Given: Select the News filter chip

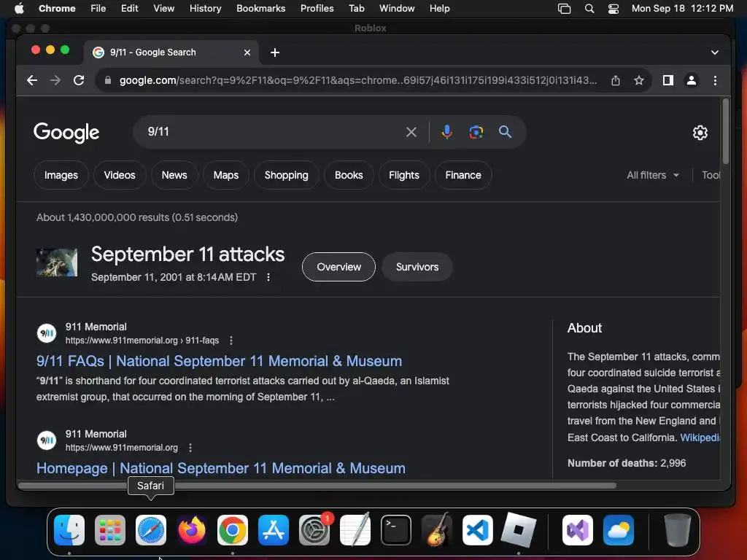Looking at the screenshot, I should click(174, 175).
